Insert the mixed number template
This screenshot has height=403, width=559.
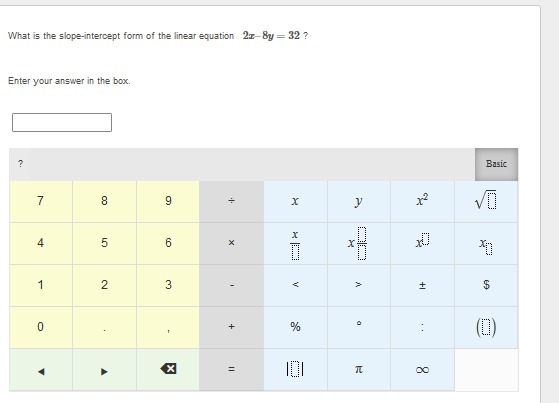(359, 243)
